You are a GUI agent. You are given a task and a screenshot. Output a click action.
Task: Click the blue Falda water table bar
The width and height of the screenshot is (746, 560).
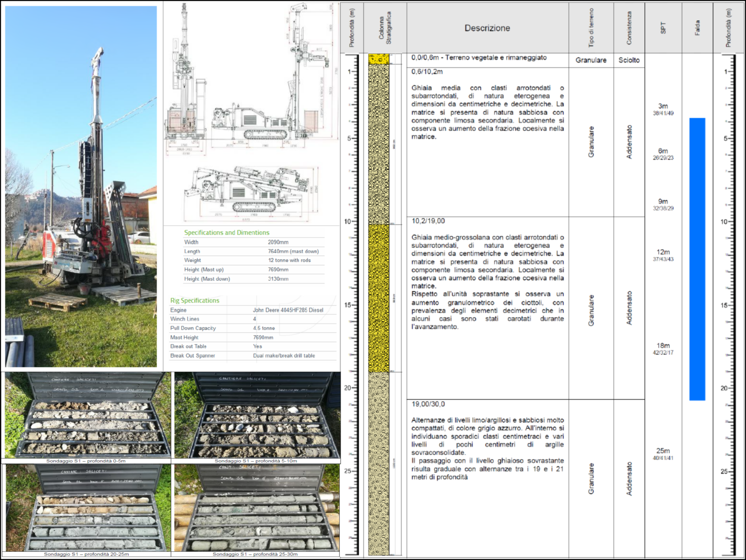(697, 259)
